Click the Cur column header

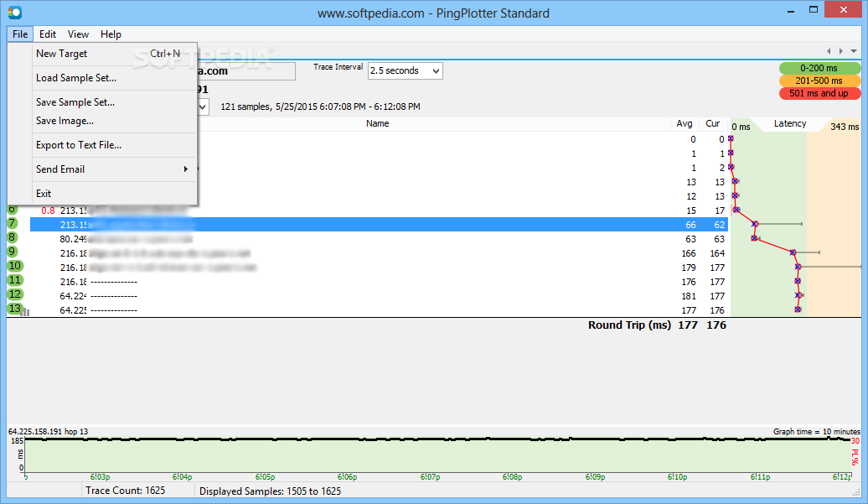point(713,123)
